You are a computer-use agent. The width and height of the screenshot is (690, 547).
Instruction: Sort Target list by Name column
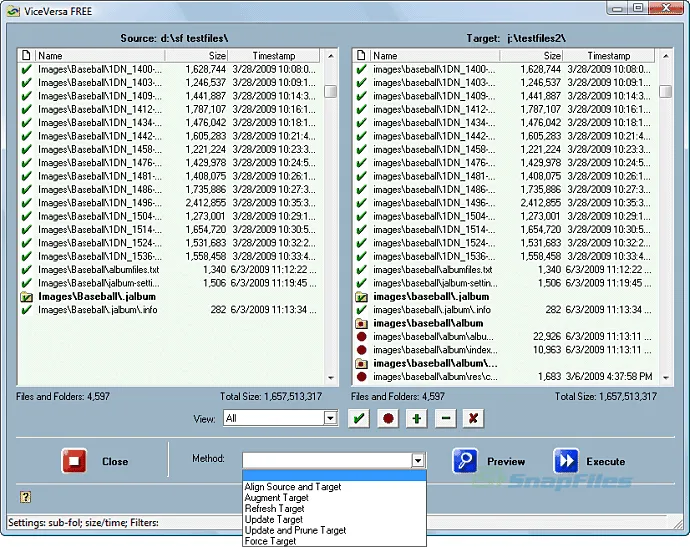[x=435, y=55]
